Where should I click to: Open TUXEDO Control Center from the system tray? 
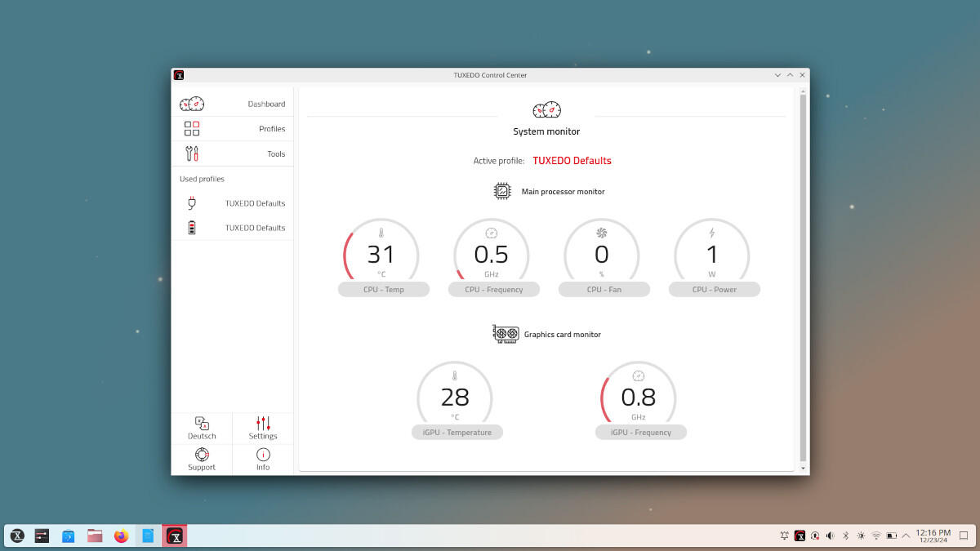click(x=800, y=535)
